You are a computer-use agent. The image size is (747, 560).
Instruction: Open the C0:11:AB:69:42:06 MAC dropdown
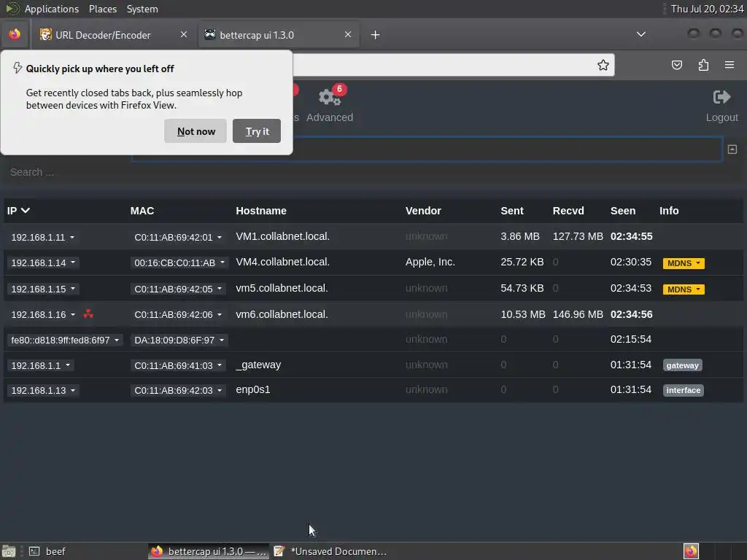(x=178, y=314)
